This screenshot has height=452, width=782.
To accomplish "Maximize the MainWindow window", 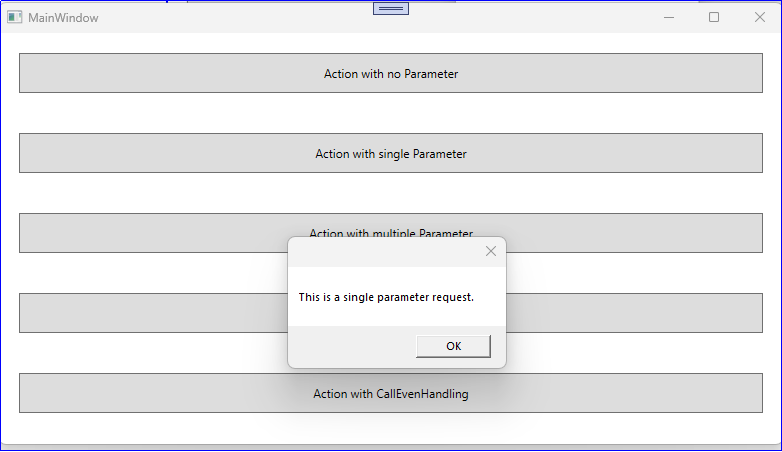I will [x=714, y=17].
